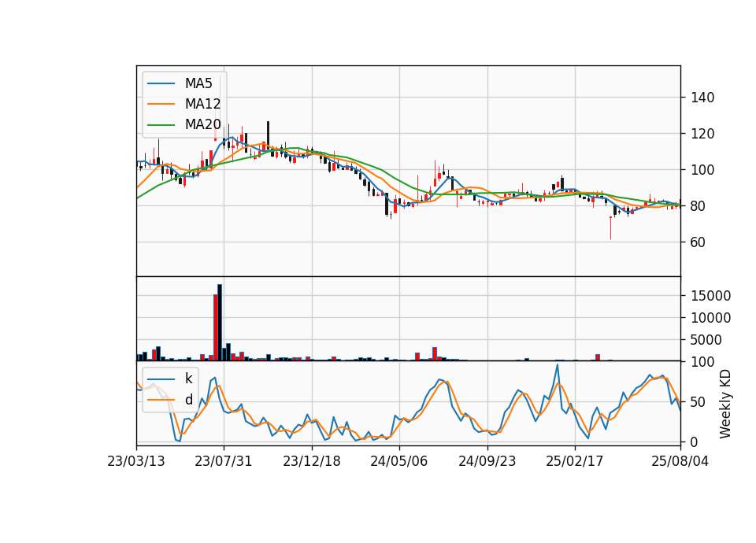
Task: Click the MA20 legend label
Action: tap(202, 124)
